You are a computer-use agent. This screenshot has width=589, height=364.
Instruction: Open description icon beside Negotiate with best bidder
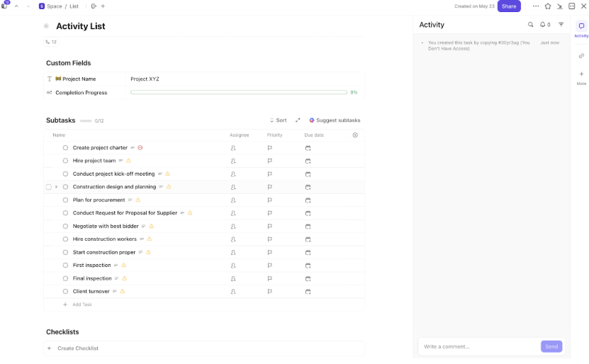tap(143, 227)
